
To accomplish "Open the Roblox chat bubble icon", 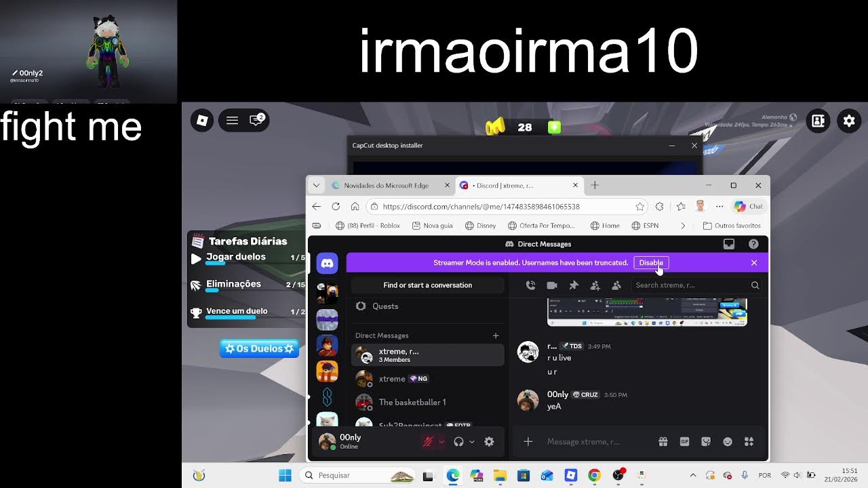I will click(256, 121).
